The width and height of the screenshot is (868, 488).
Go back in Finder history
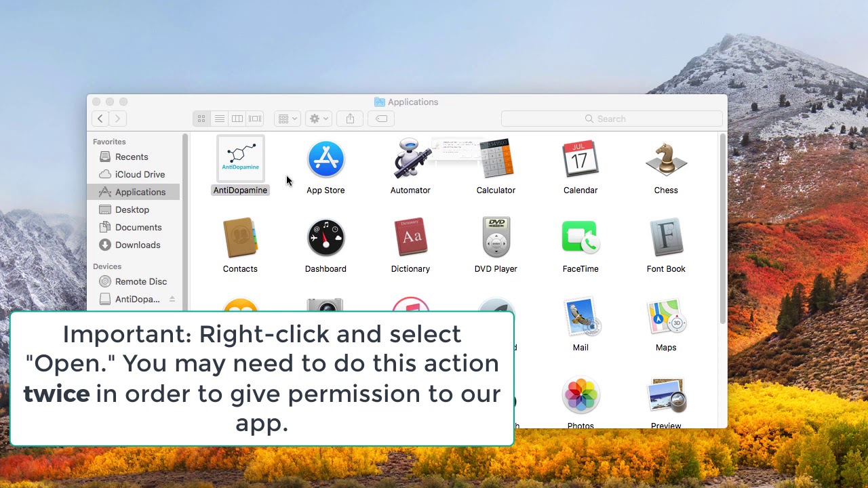(100, 119)
